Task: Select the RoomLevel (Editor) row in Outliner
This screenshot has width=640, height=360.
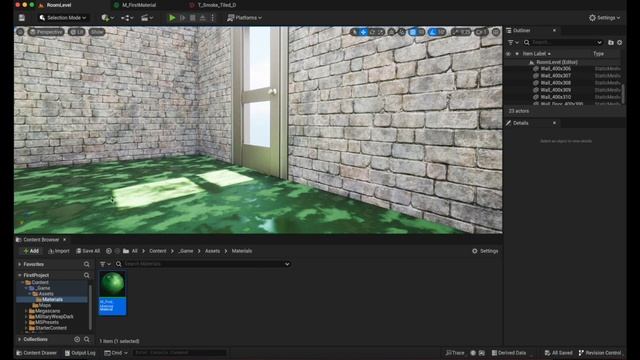Action: tap(557, 62)
